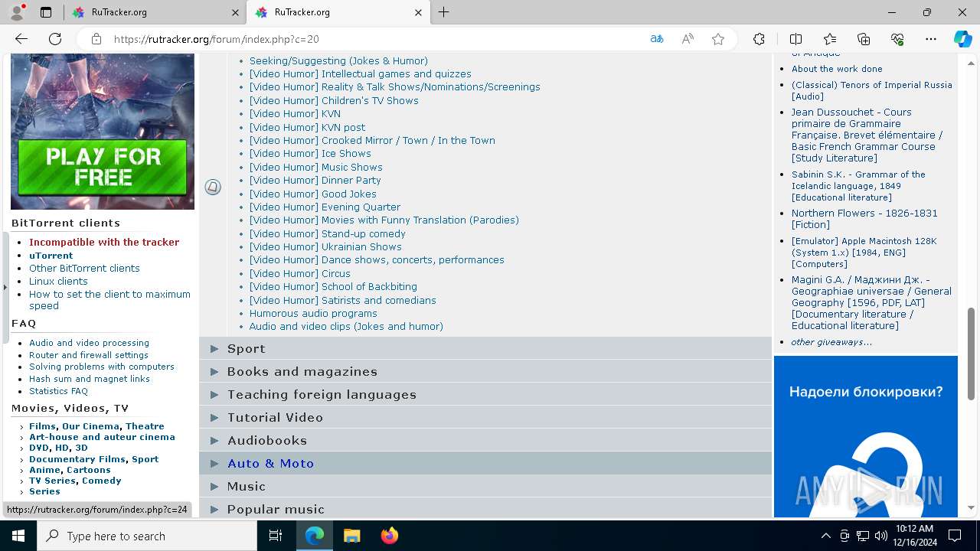Click the blue ad banner on right
Viewport: 980px width, 551px height.
click(x=866, y=436)
